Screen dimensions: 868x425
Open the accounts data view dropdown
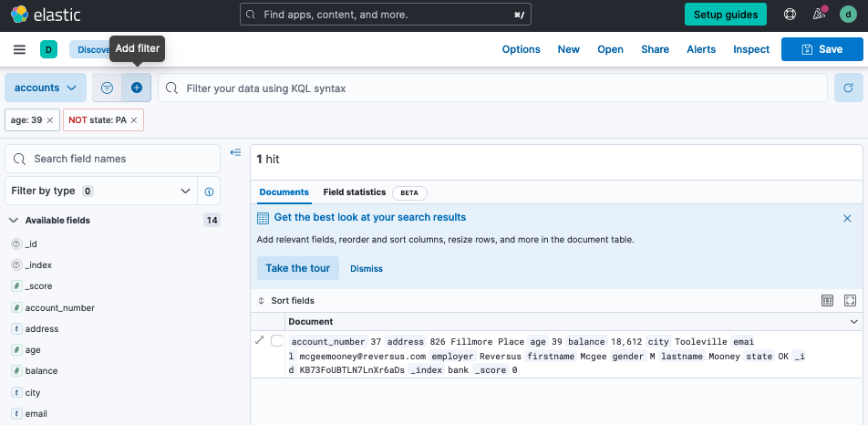pos(46,88)
